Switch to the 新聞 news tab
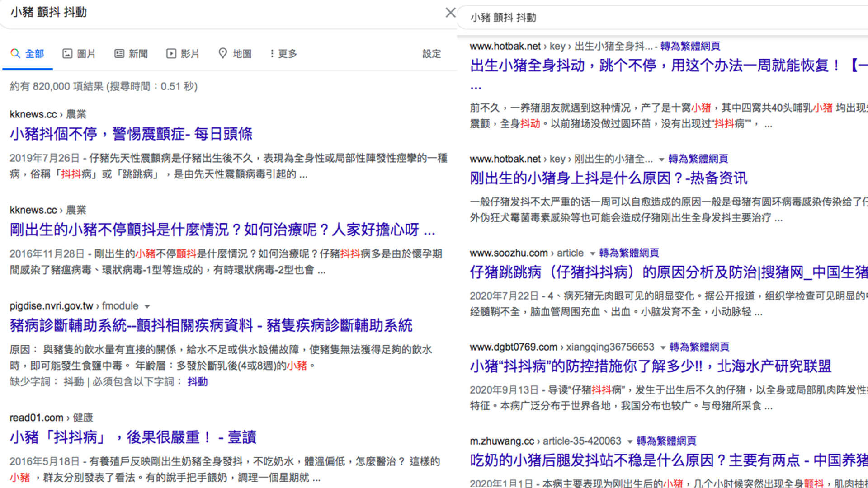This screenshot has height=488, width=868. [x=131, y=54]
